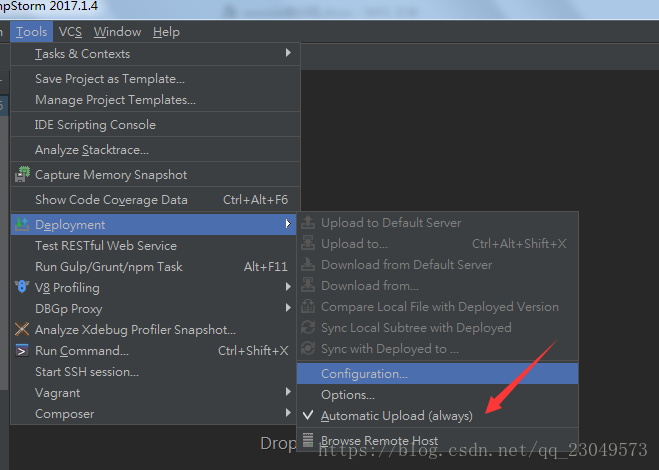Select the Browse Remote Host entry
This screenshot has height=470, width=659.
[x=438, y=440]
